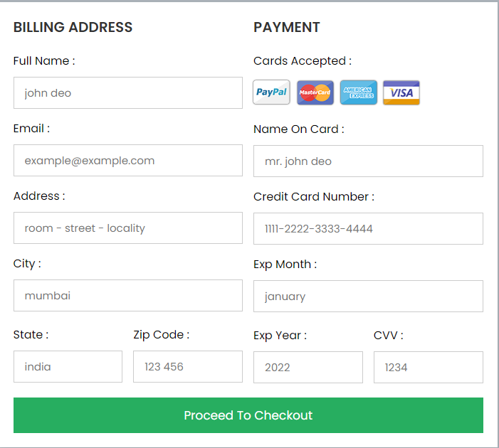Focus the City input field
Image resolution: width=499 pixels, height=448 pixels.
[128, 295]
